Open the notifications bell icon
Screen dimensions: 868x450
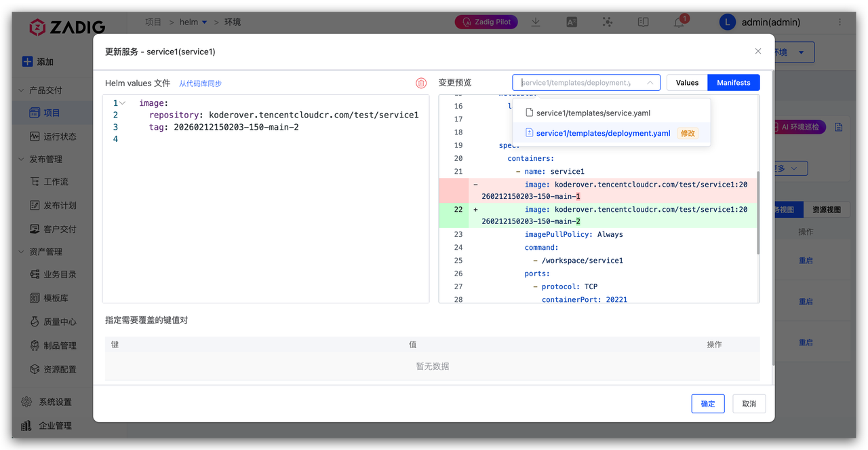[679, 22]
